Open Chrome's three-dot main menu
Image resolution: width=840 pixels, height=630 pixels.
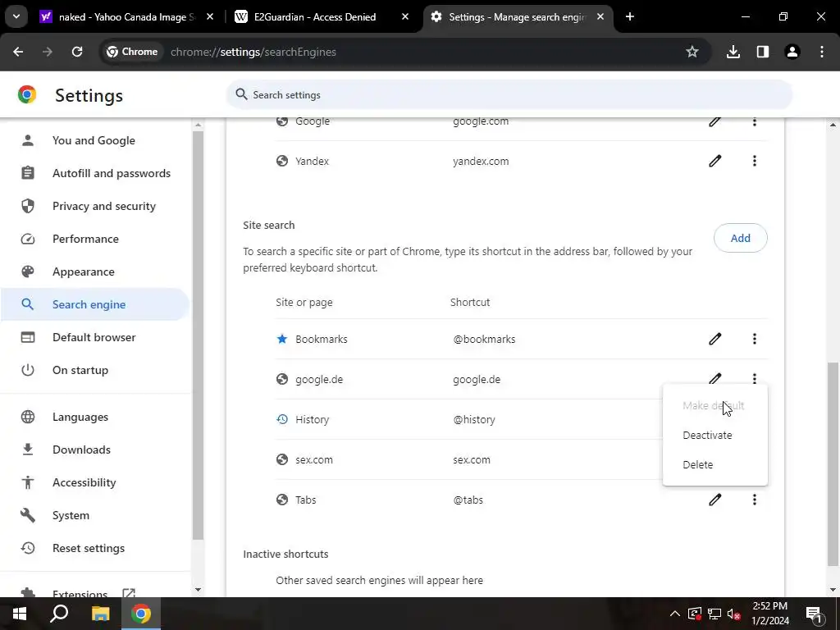pyautogui.click(x=822, y=52)
